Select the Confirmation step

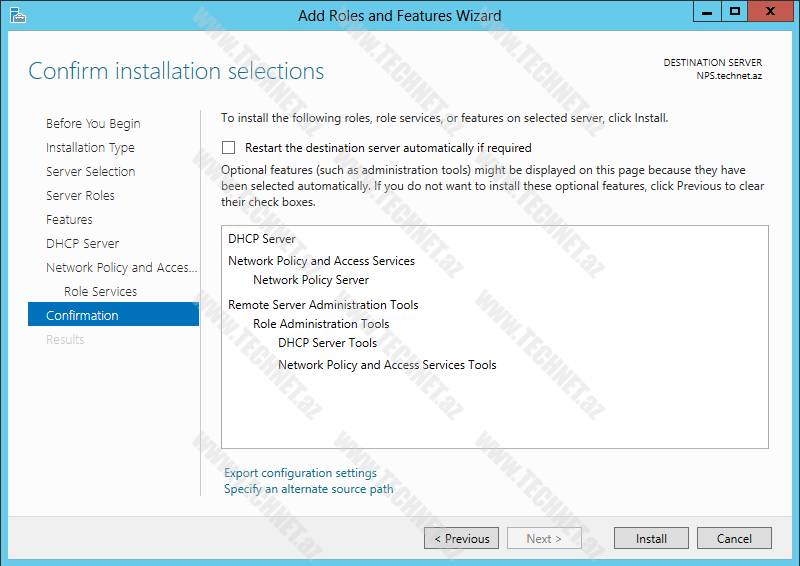[x=82, y=316]
